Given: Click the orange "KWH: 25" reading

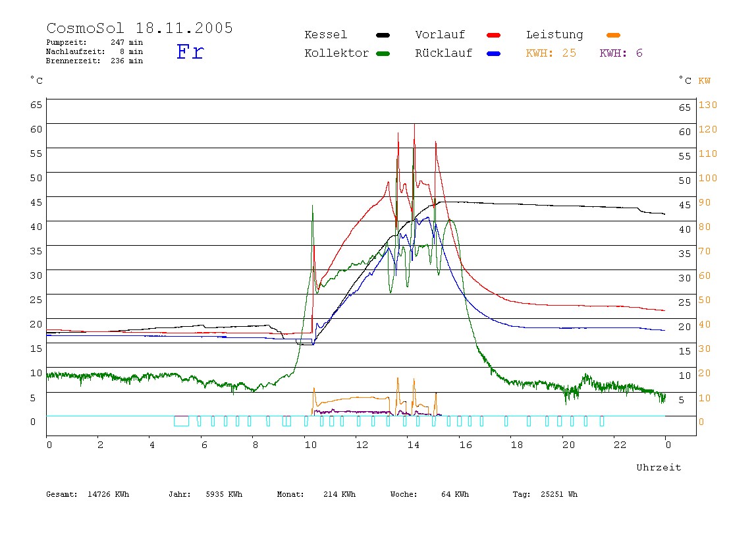Looking at the screenshot, I should tap(551, 53).
